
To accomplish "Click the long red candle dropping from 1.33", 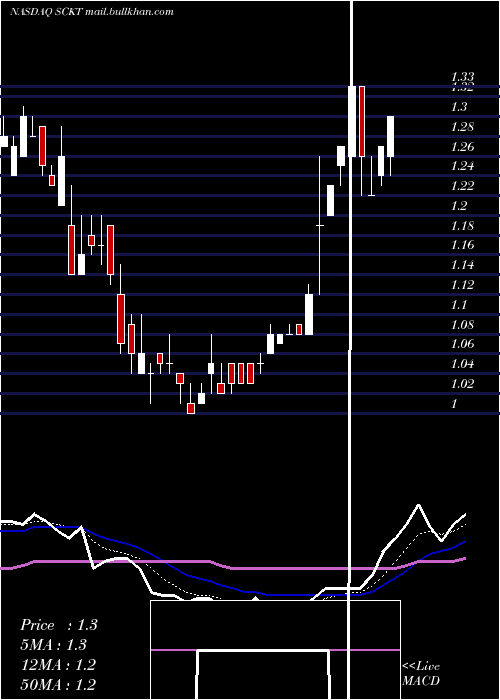I will [x=362, y=121].
